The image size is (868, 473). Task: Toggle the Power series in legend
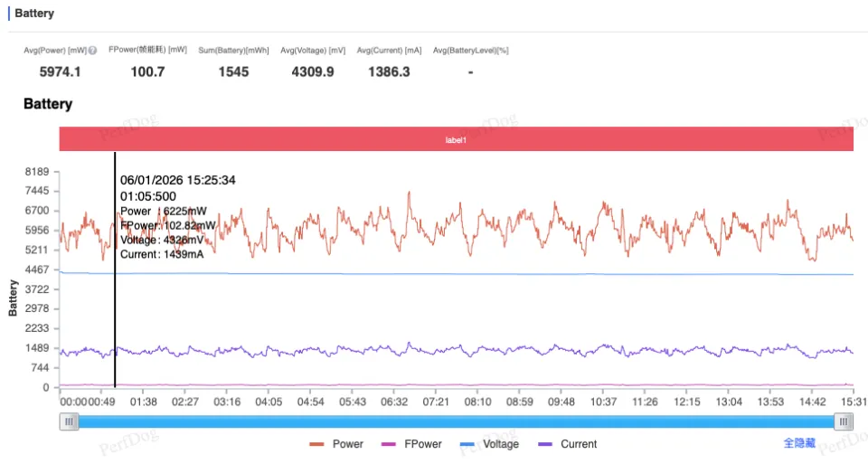[336, 444]
